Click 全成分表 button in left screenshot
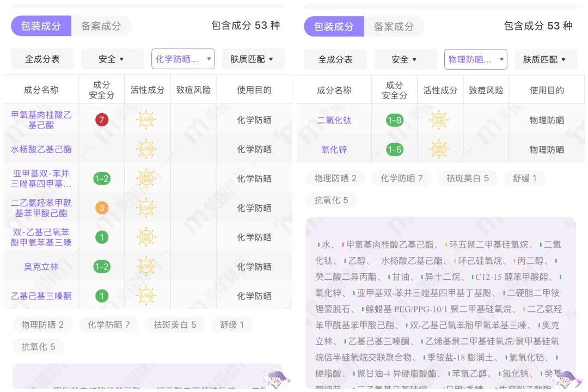Viewport: 588px width, 392px height. coord(42,59)
